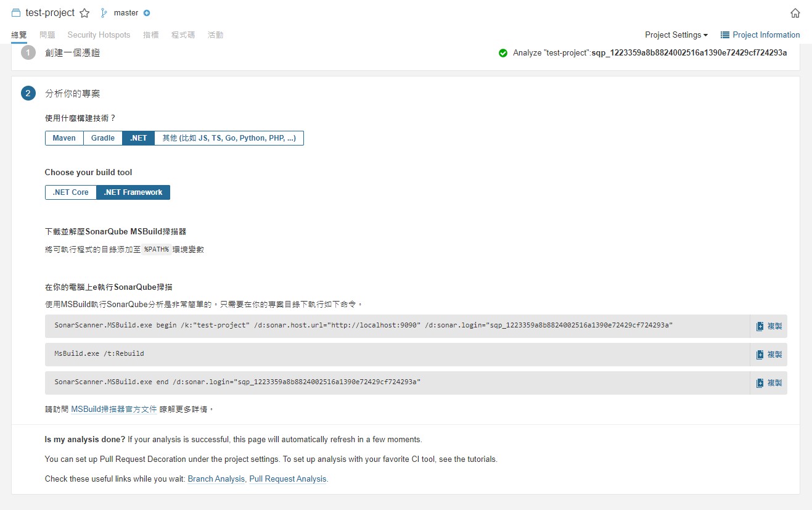Go to home via house icon
The height and width of the screenshot is (510, 812).
[795, 13]
